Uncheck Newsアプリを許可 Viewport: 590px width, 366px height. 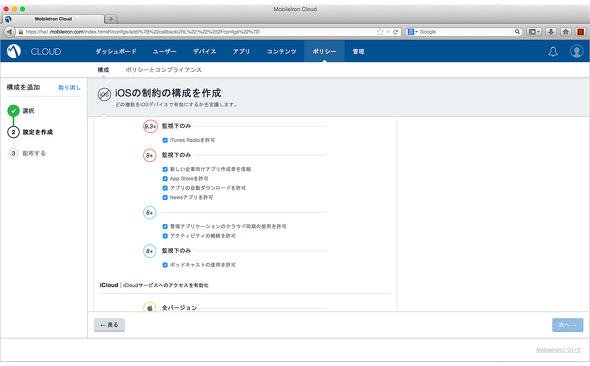coord(165,197)
